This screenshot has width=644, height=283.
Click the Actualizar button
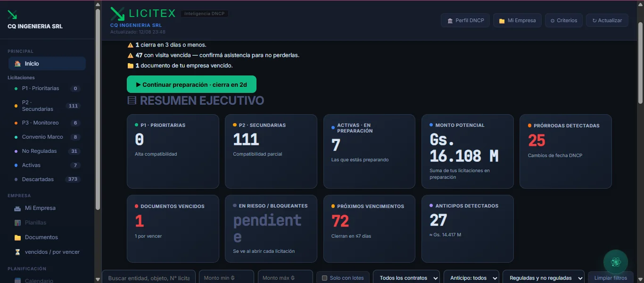(x=607, y=21)
